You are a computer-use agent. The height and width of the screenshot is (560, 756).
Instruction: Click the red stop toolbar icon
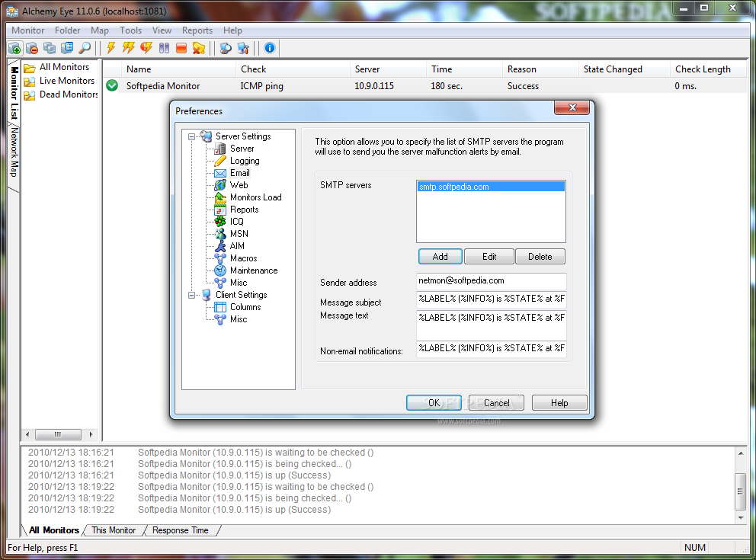pos(181,48)
